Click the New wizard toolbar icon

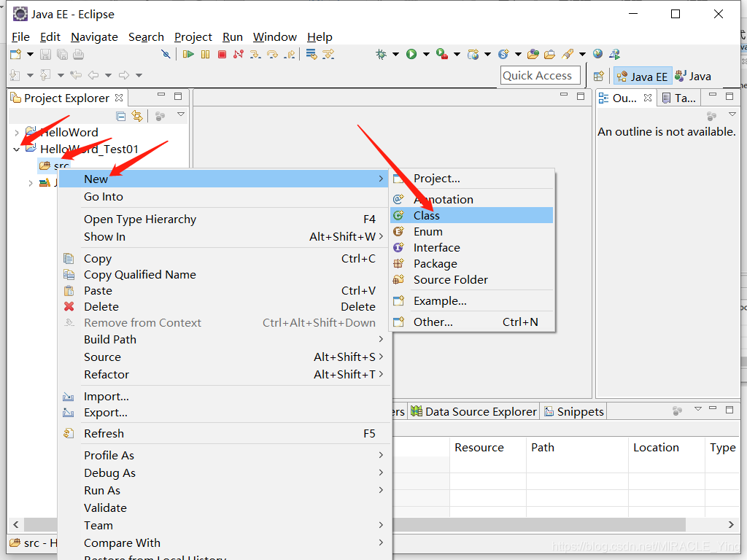click(16, 54)
